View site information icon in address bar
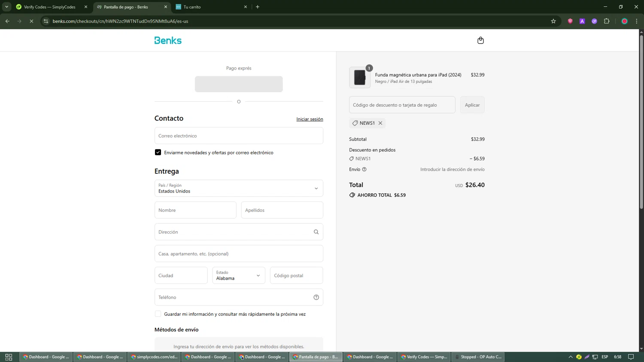 click(46, 21)
